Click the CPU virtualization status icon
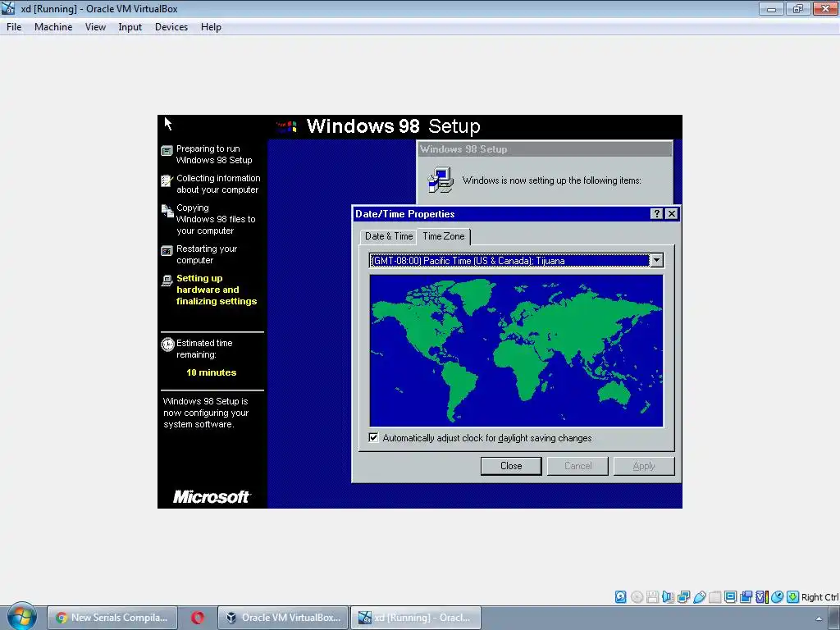The image size is (840, 630). (x=762, y=597)
